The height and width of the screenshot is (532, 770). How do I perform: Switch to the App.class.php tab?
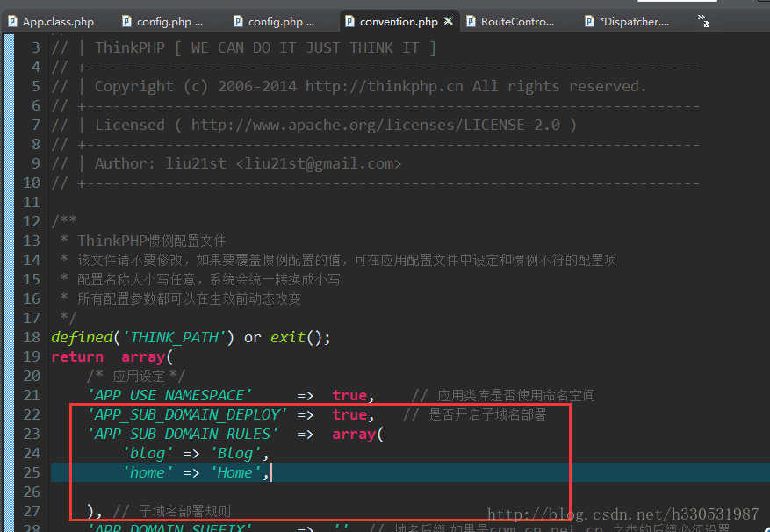tap(57, 21)
